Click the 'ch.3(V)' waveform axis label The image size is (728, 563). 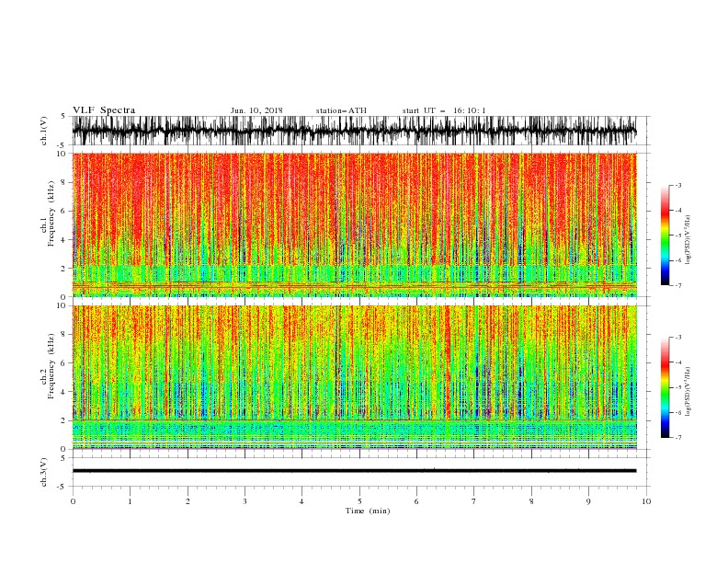click(x=44, y=472)
